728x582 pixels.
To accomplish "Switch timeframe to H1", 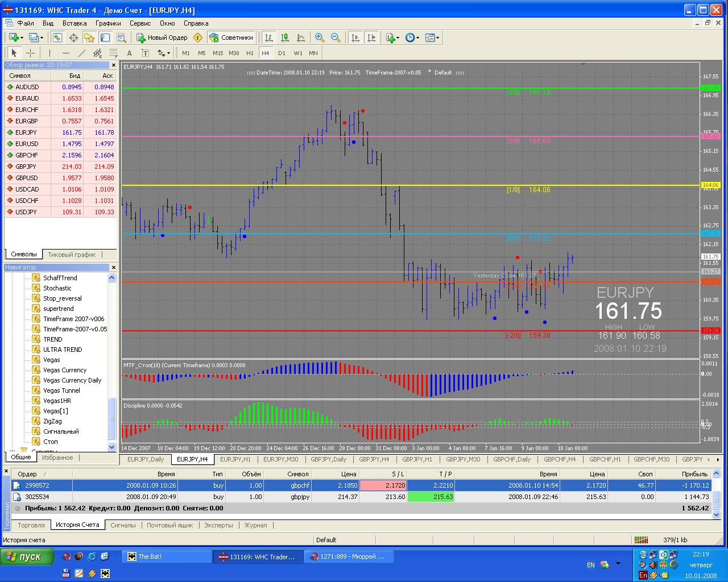I will (250, 53).
